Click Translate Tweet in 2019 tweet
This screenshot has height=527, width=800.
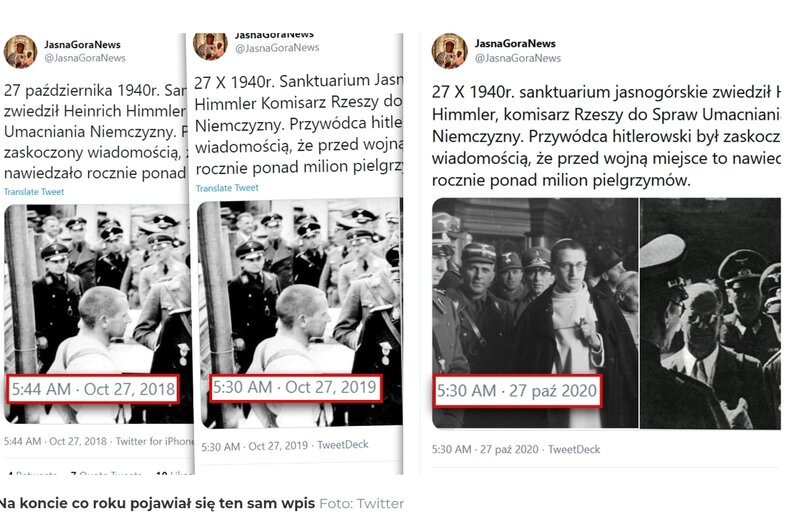tap(227, 188)
